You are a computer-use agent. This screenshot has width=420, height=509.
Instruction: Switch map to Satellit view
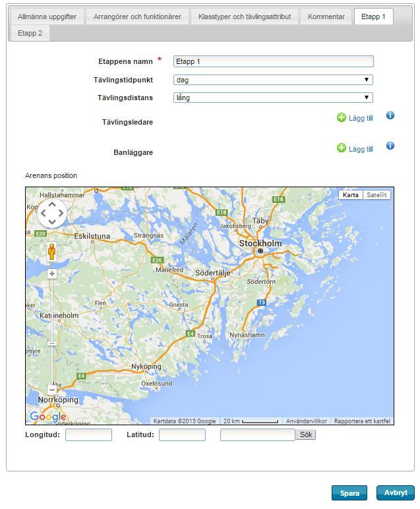[376, 195]
